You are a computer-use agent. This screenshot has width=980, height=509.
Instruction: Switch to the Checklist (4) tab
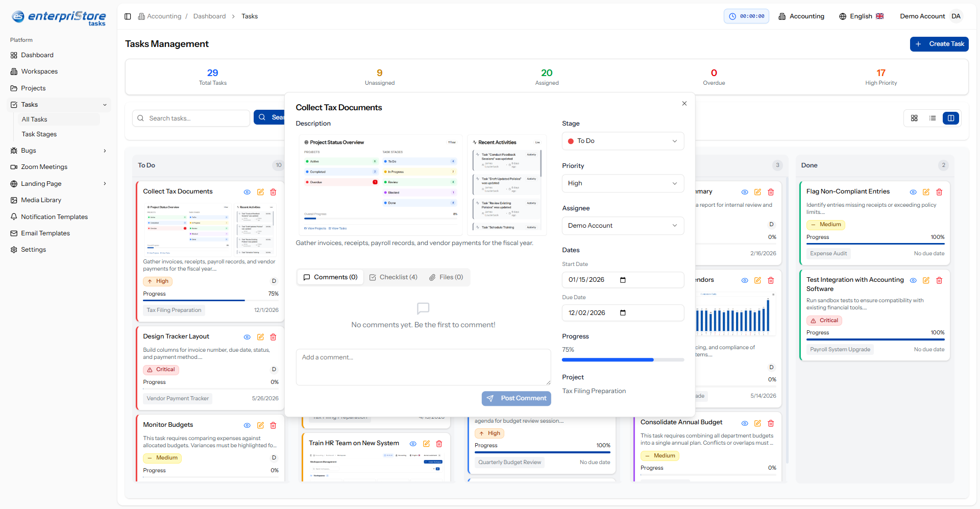pos(394,277)
